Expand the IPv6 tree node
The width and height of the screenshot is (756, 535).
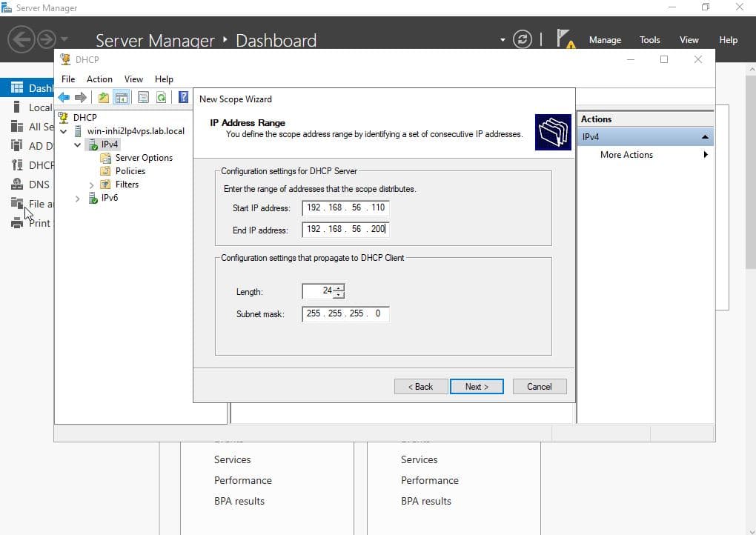click(78, 199)
